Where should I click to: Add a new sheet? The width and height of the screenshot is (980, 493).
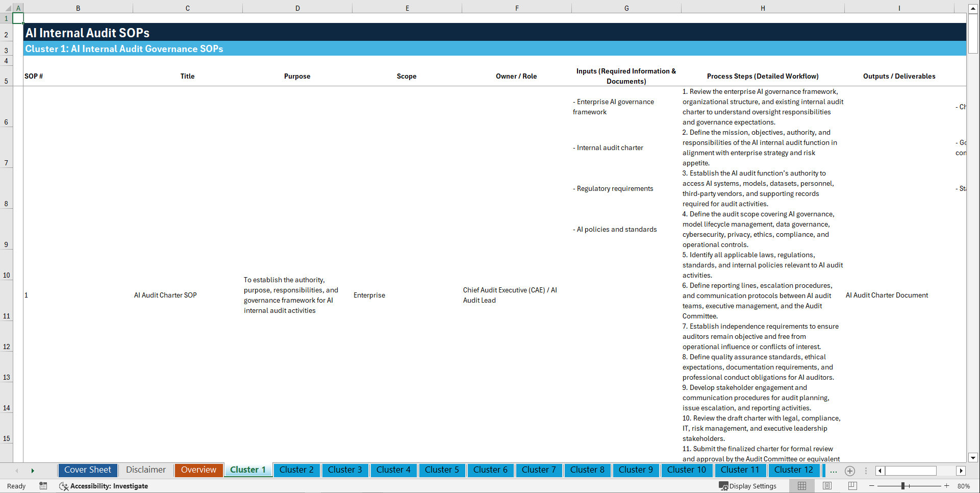click(850, 471)
